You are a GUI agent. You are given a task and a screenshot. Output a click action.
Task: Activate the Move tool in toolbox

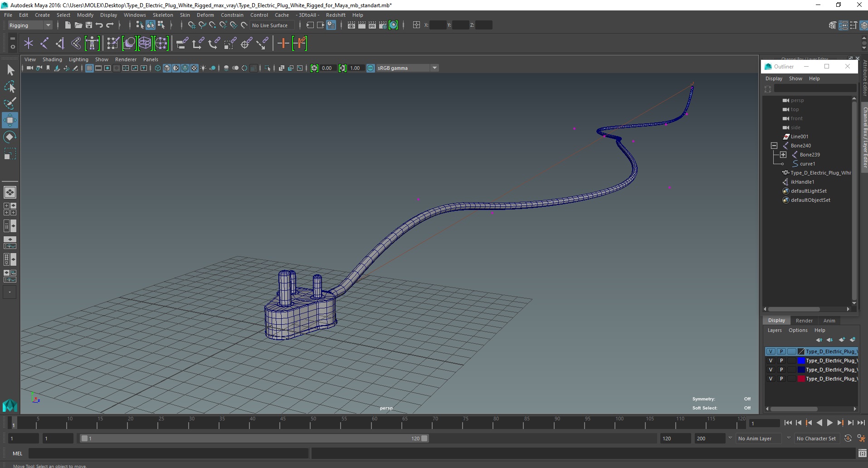[10, 120]
